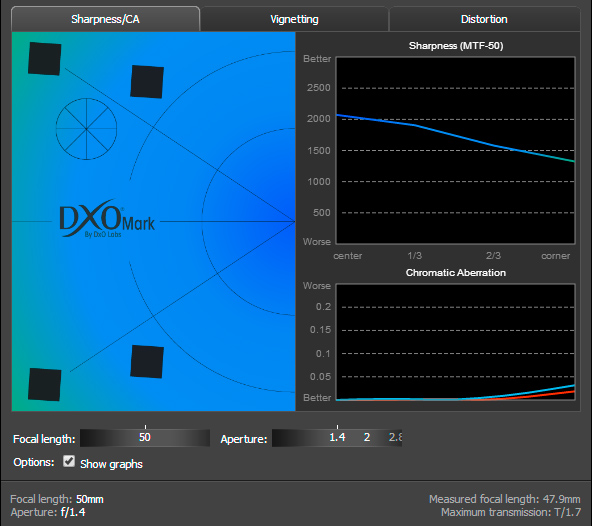
Task: Select aperture value 2 on slider
Action: tap(367, 437)
